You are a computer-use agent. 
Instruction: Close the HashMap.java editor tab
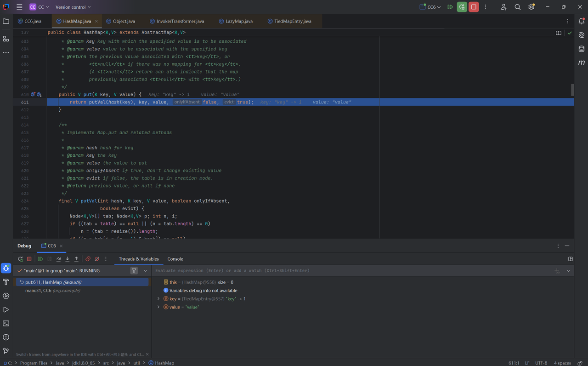coord(96,21)
